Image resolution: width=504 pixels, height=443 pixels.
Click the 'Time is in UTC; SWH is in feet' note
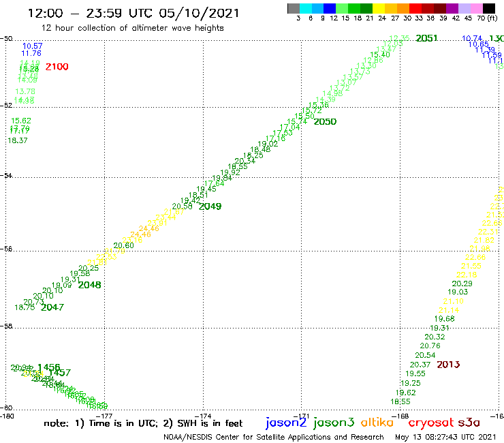click(x=143, y=423)
